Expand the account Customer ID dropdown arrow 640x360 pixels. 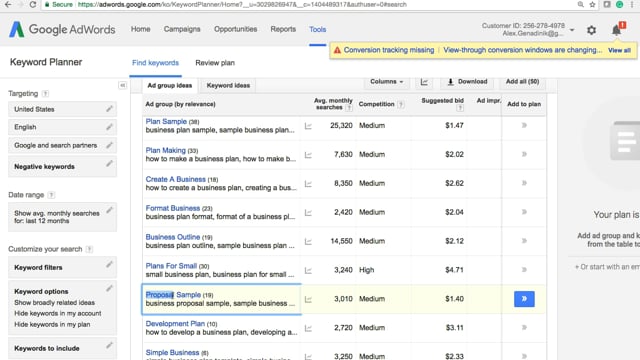click(x=572, y=30)
